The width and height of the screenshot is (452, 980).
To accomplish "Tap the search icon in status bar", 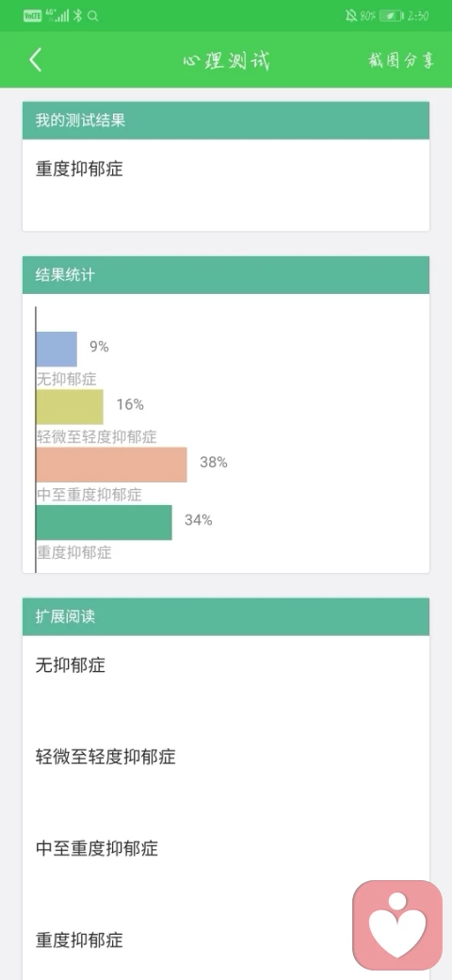I will tap(93, 16).
